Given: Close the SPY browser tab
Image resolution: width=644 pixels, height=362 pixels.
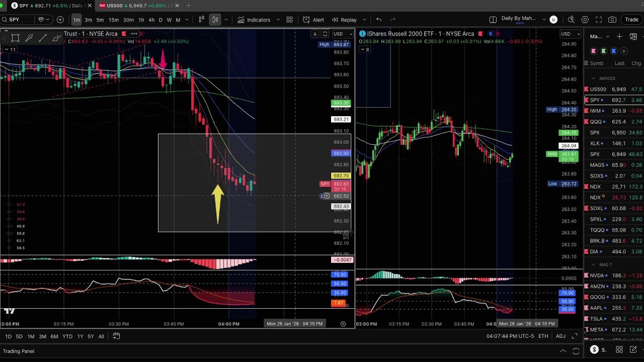Looking at the screenshot, I should click(x=90, y=6).
